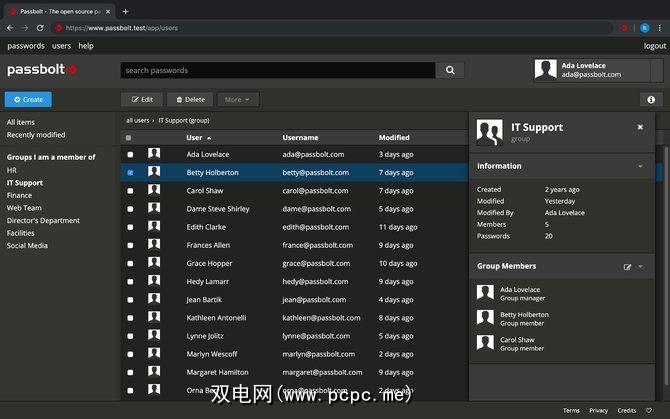
Task: Open the users menu
Action: (62, 46)
